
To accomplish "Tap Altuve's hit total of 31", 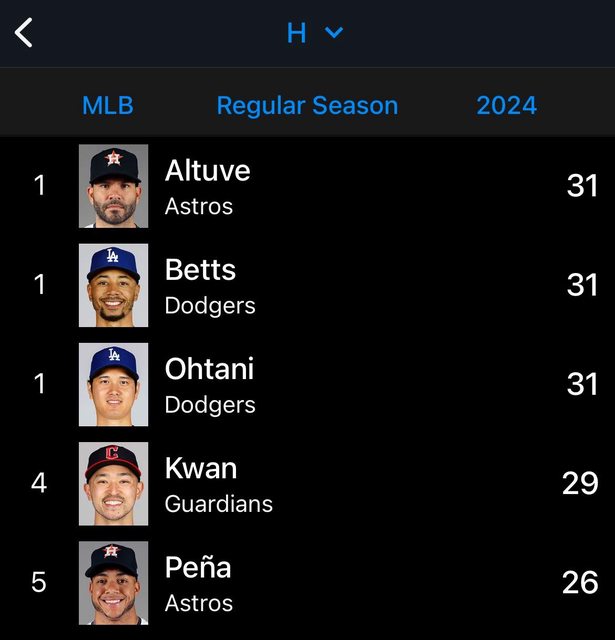I will (x=581, y=185).
